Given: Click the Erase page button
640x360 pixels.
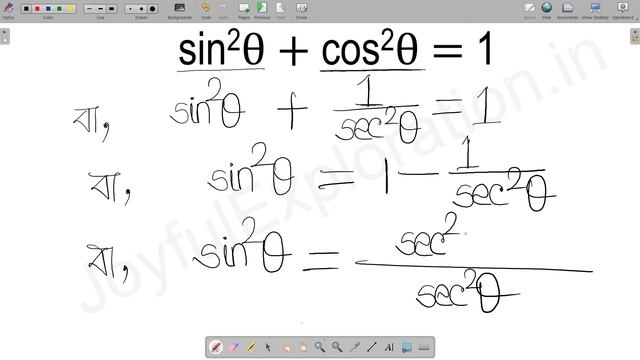Looking at the screenshot, I should point(301,10).
